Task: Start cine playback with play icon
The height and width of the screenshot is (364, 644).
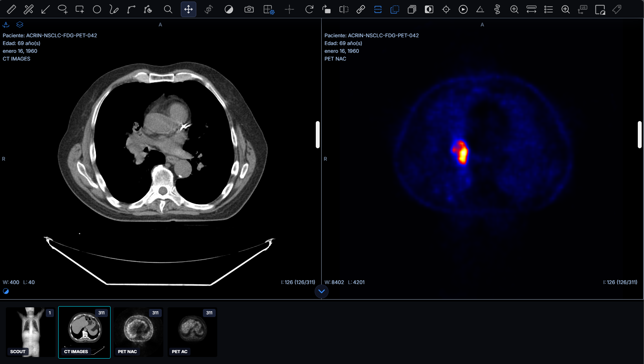Action: pos(463,9)
